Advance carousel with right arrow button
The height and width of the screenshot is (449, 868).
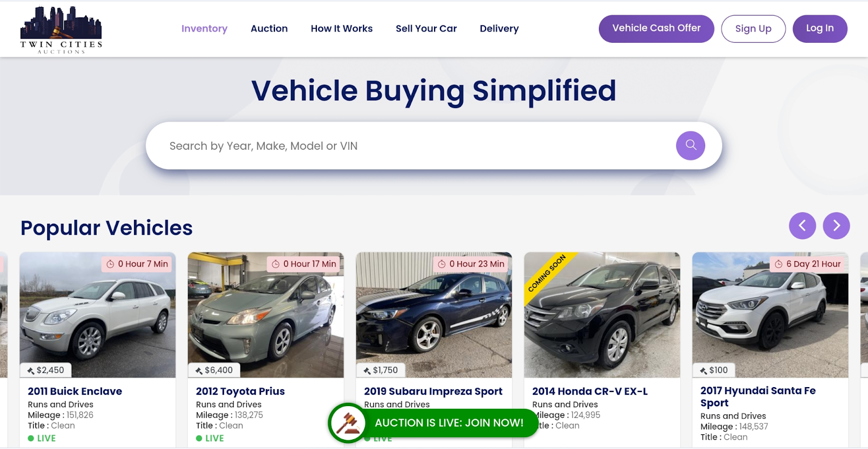[836, 225]
